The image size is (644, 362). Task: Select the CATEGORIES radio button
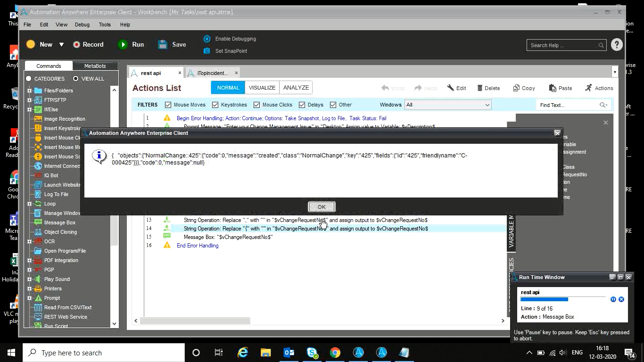tap(29, 79)
